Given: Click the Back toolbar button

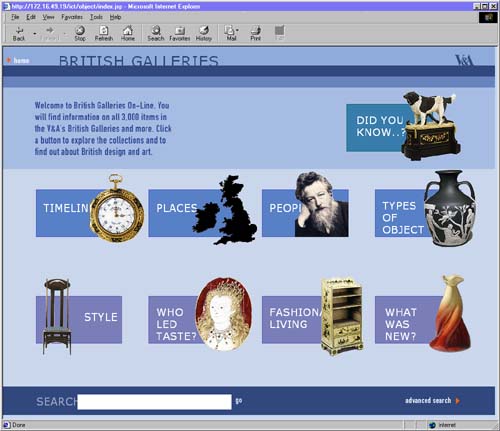Looking at the screenshot, I should (x=19, y=33).
